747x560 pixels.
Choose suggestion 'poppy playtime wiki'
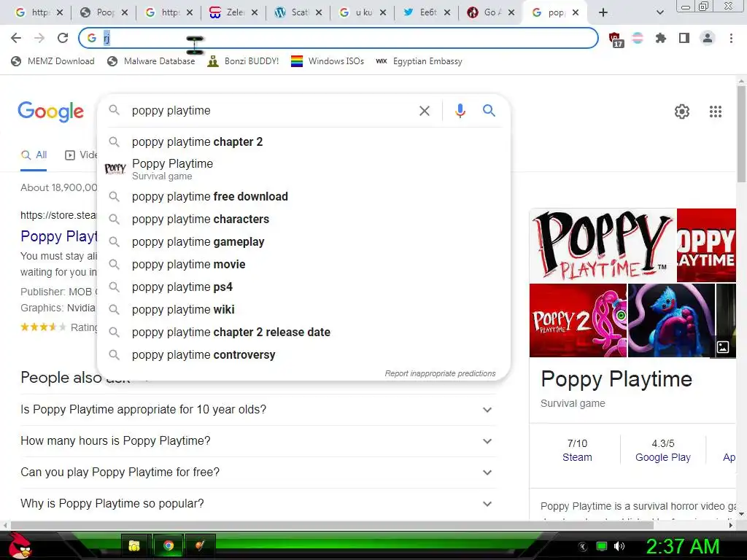coord(303,309)
